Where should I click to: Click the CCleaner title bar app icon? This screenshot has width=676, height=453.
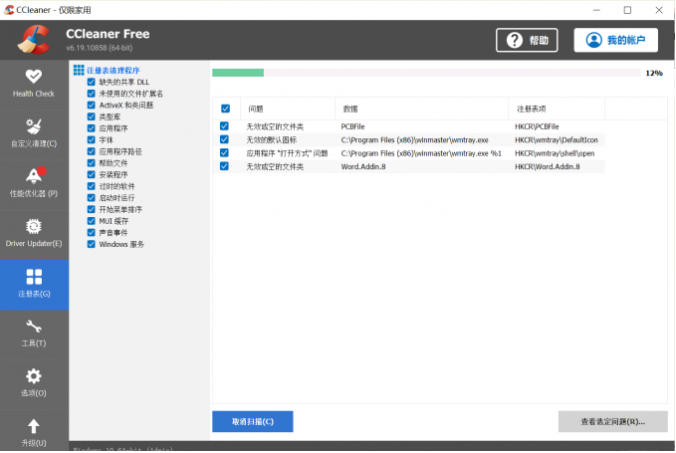9,9
